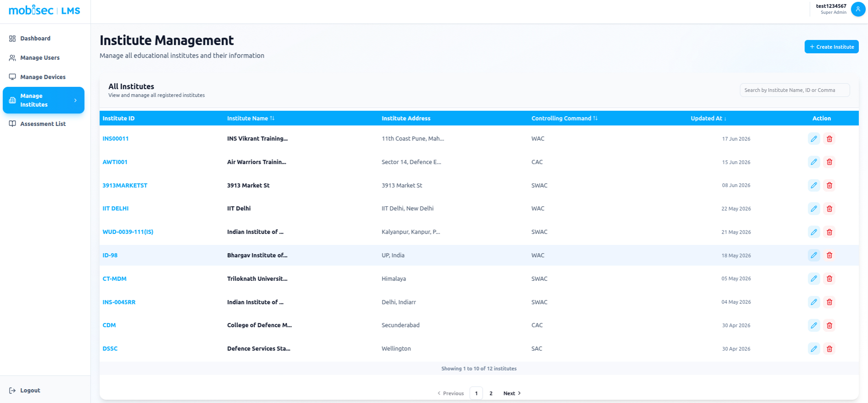This screenshot has height=403, width=868.
Task: Edit the INS00011 institute with pencil icon
Action: coord(814,139)
